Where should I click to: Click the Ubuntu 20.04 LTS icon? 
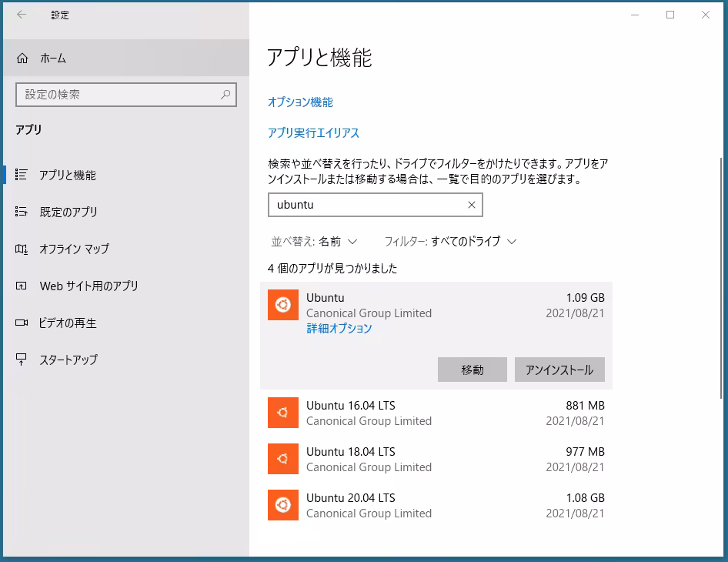click(x=282, y=505)
